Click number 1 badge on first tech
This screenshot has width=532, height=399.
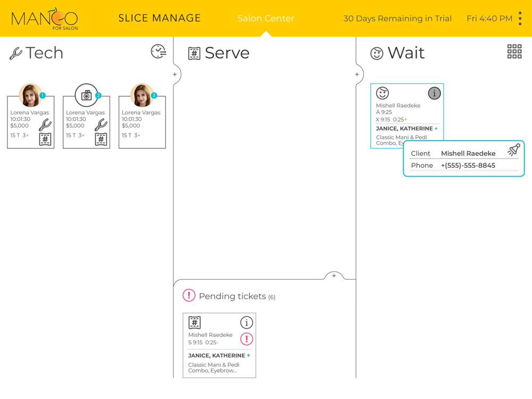(43, 96)
